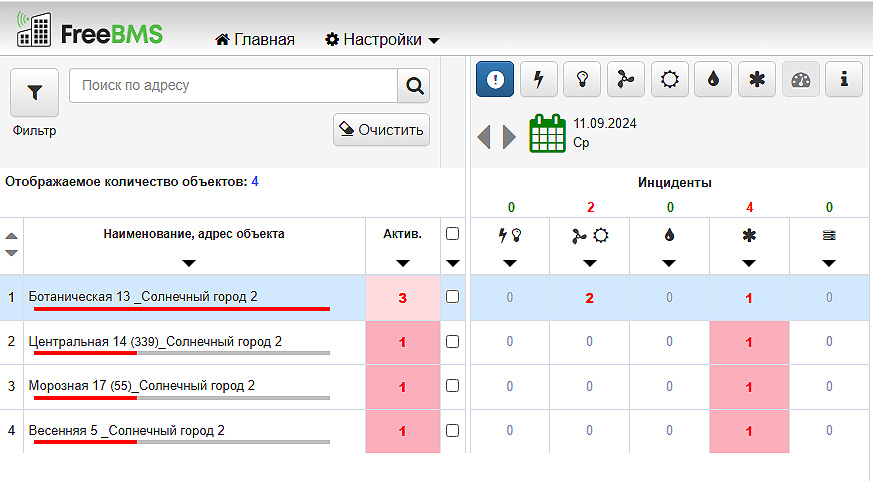Screen dimensions: 873x481
Task: Check the Центральная 14 row checkbox
Action: 453,341
